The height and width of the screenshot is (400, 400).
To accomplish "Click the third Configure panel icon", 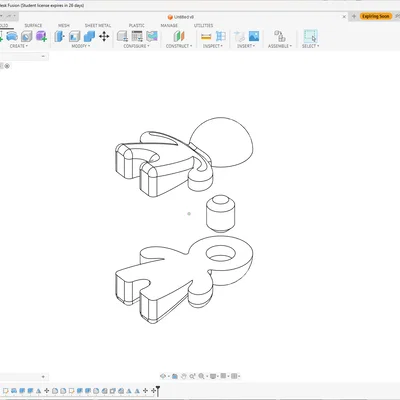I will point(152,36).
